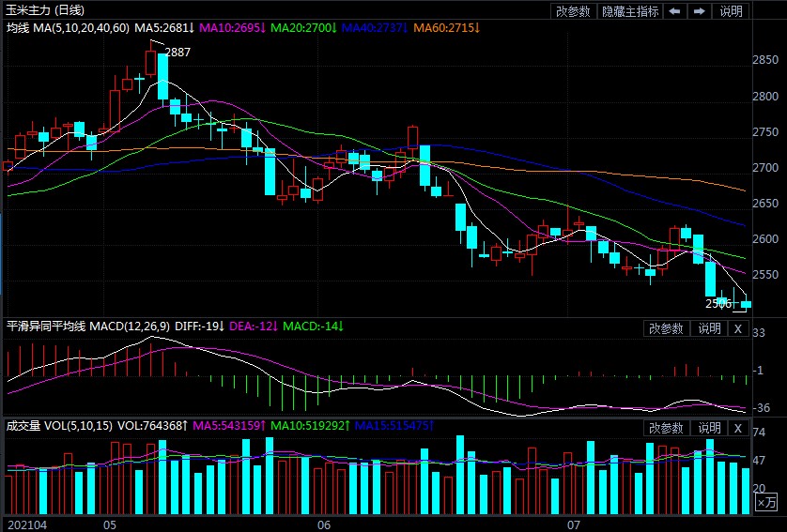Image resolution: width=787 pixels, height=532 pixels.
Task: Close the volume VOL panel with X
Action: click(737, 428)
